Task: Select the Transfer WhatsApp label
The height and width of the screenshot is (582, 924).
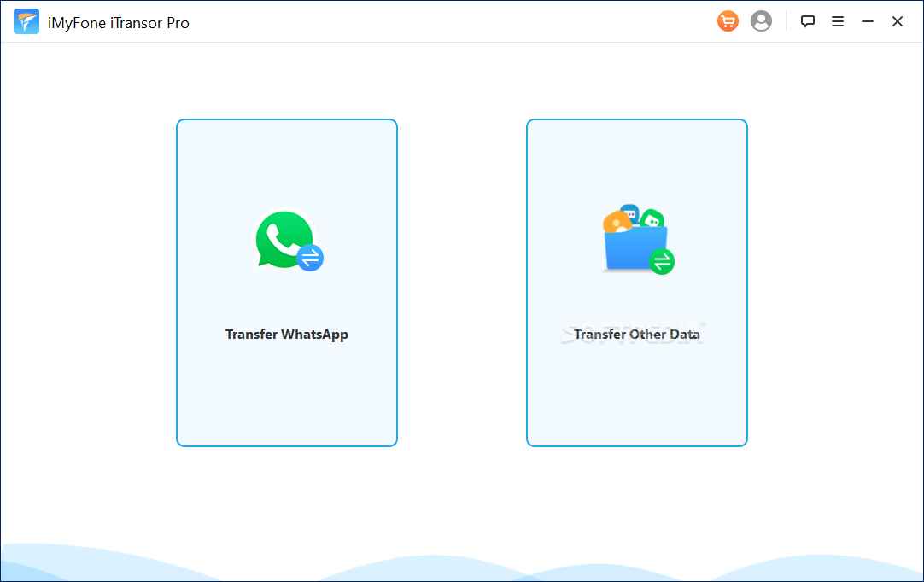Action: pyautogui.click(x=286, y=334)
